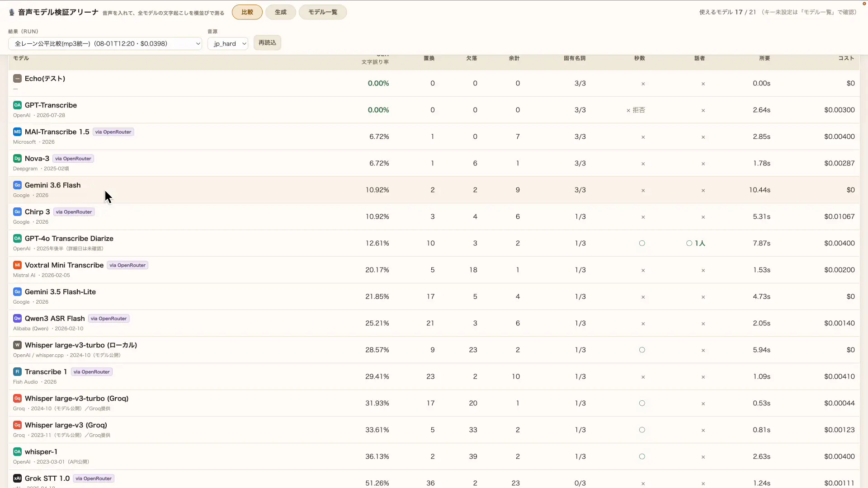This screenshot has height=488, width=868.
Task: Click the Qwen3 ASR Flash icon
Action: click(x=17, y=319)
